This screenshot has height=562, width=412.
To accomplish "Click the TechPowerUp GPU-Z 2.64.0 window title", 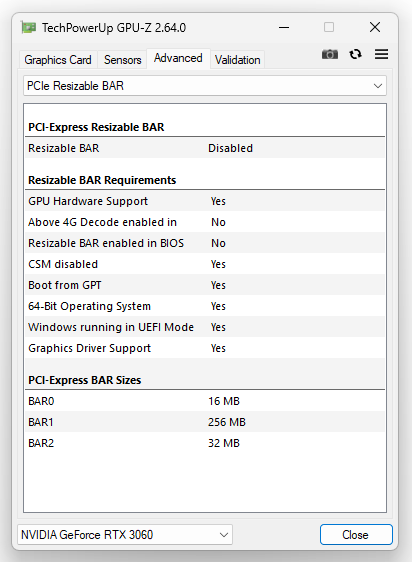I will [x=114, y=28].
